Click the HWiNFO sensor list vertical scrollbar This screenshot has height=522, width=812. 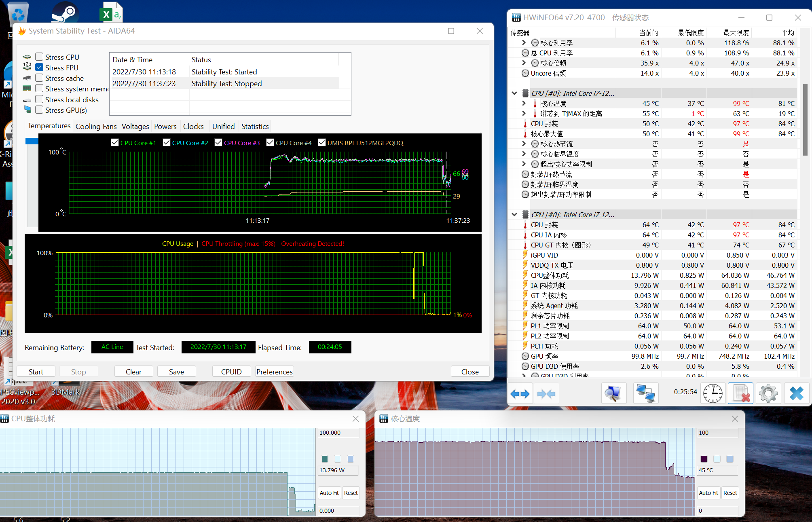805,120
